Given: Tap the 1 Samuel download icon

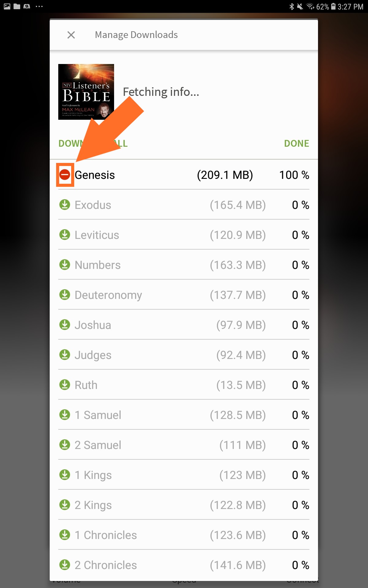Looking at the screenshot, I should pyautogui.click(x=65, y=415).
